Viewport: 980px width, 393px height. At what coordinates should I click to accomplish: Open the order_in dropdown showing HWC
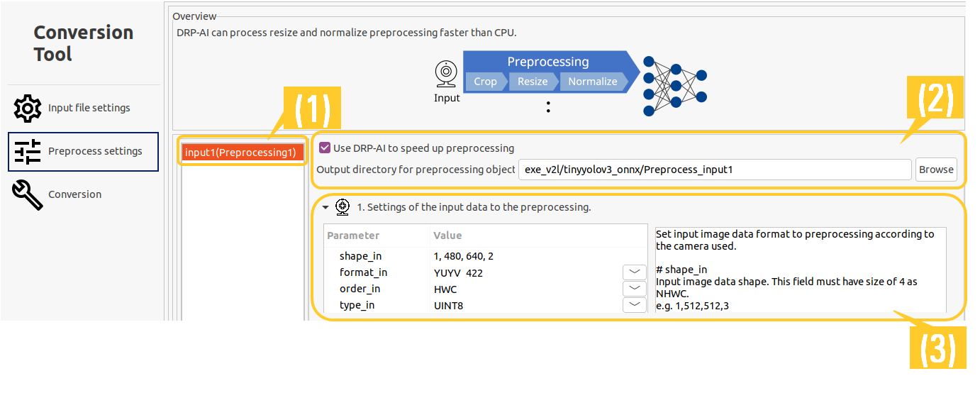pyautogui.click(x=634, y=289)
